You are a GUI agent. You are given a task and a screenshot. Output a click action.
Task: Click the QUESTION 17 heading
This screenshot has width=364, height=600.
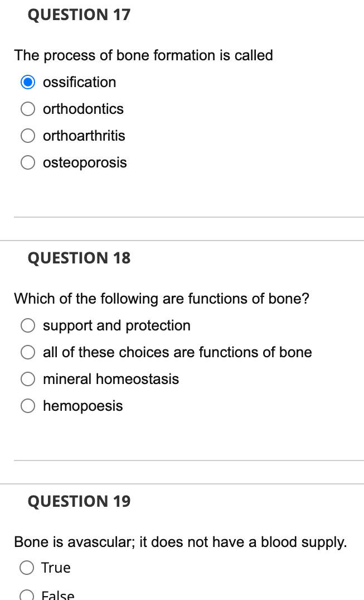point(78,15)
